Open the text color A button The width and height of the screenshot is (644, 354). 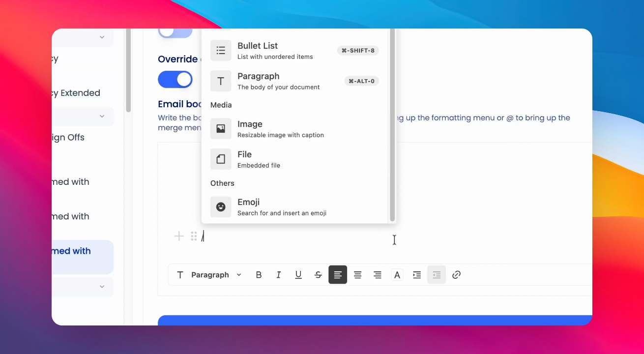pyautogui.click(x=397, y=275)
